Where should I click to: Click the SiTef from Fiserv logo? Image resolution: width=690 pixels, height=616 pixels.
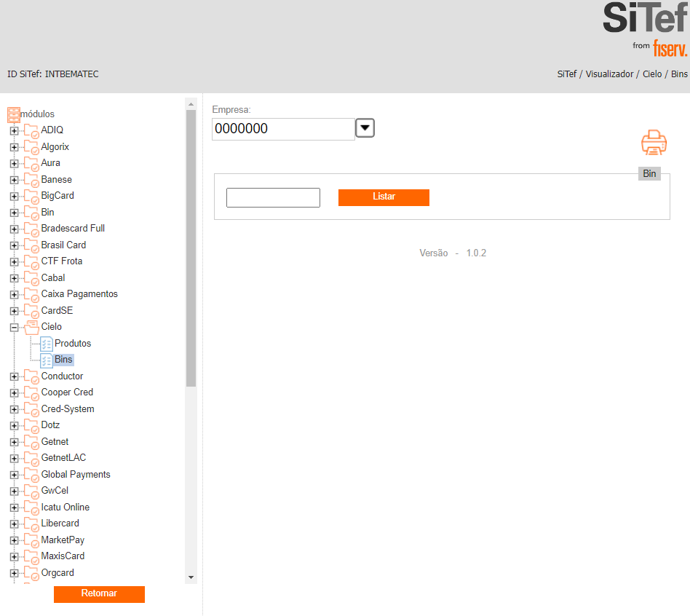(x=645, y=29)
